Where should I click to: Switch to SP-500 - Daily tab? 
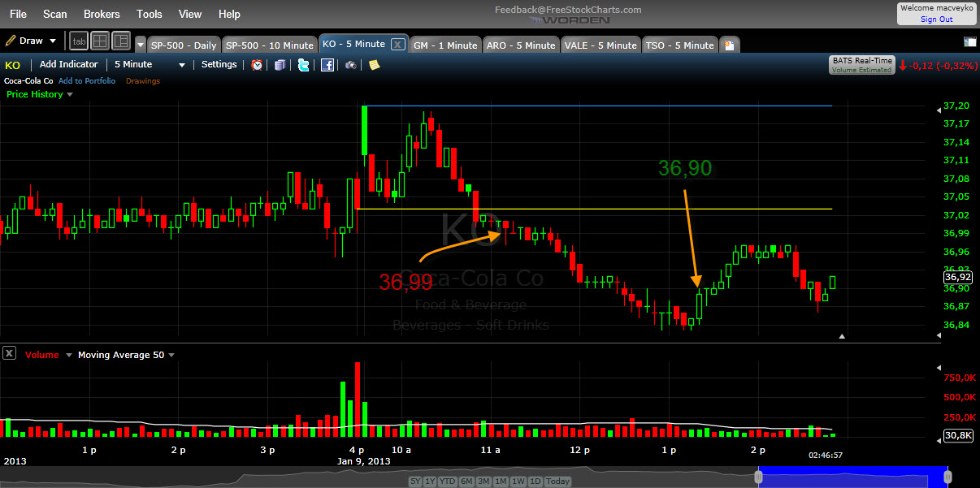pyautogui.click(x=184, y=45)
